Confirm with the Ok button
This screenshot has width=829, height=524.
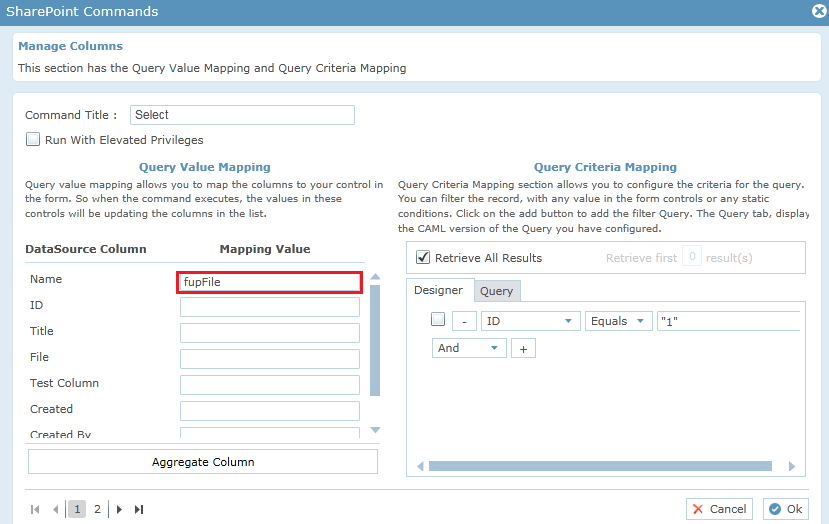[x=786, y=509]
